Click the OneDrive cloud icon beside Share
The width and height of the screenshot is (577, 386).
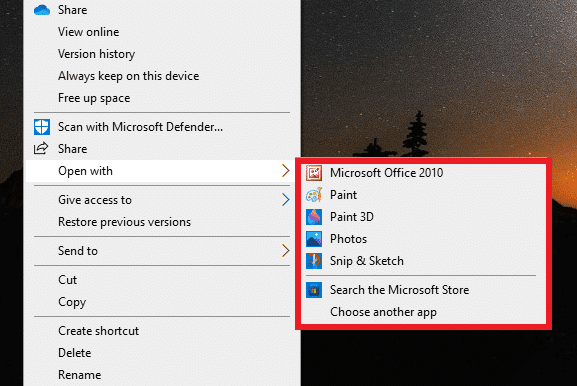point(42,10)
